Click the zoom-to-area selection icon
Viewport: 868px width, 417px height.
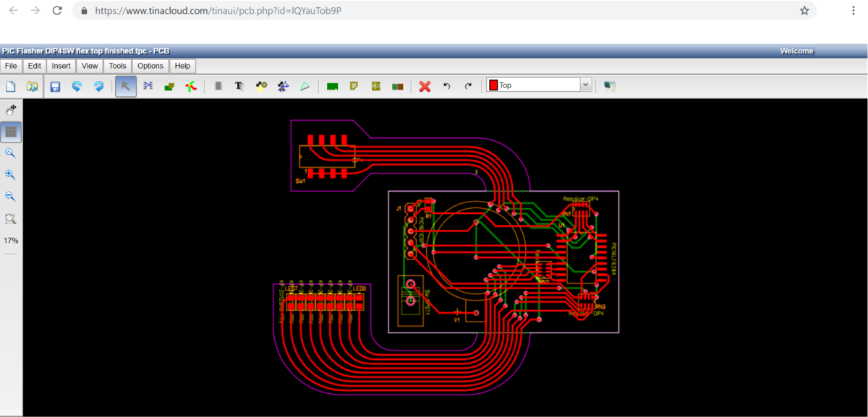pyautogui.click(x=10, y=218)
